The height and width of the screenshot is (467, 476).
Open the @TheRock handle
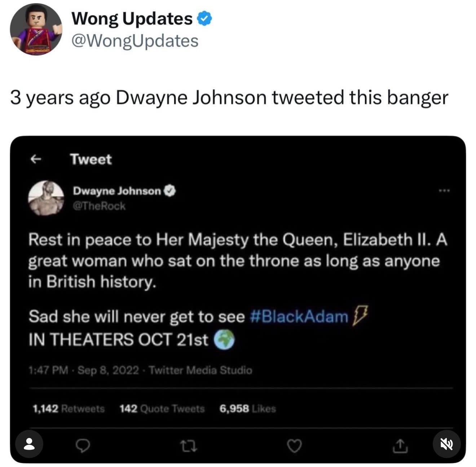99,206
